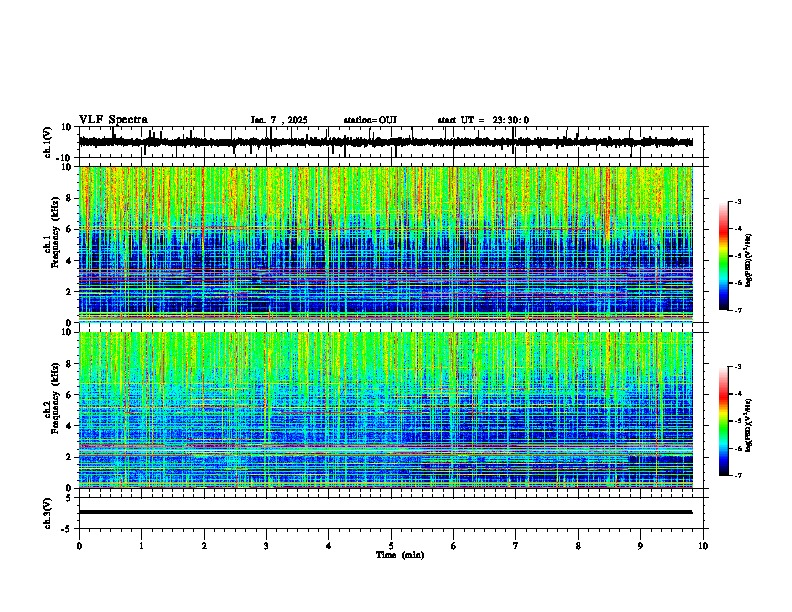Click time axis tick label '2'
Viewport: 792px width, 612px height.
click(204, 546)
